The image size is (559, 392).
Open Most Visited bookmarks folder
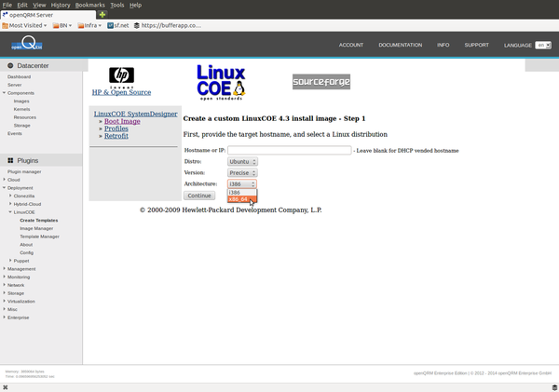point(24,25)
